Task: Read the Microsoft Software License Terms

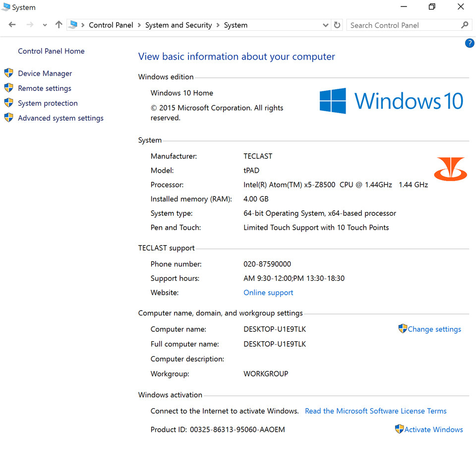Action: [375, 411]
